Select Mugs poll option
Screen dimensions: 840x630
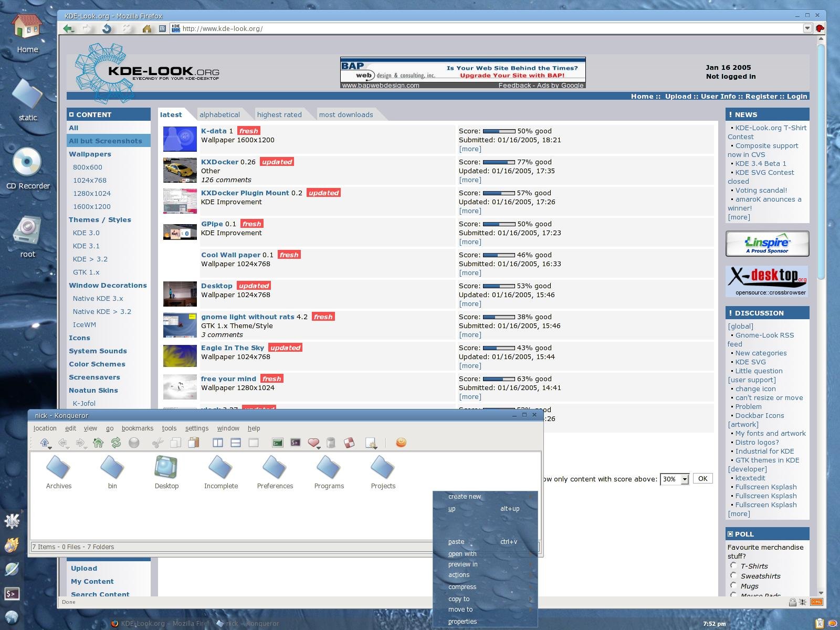(733, 585)
